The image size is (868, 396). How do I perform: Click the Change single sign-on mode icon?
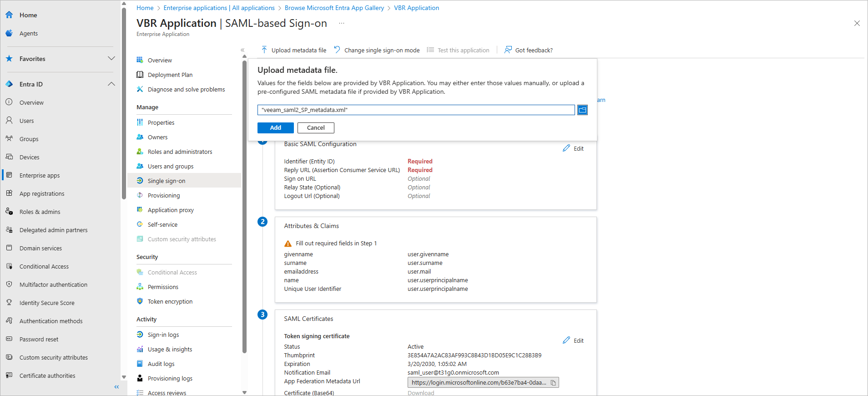(x=337, y=50)
